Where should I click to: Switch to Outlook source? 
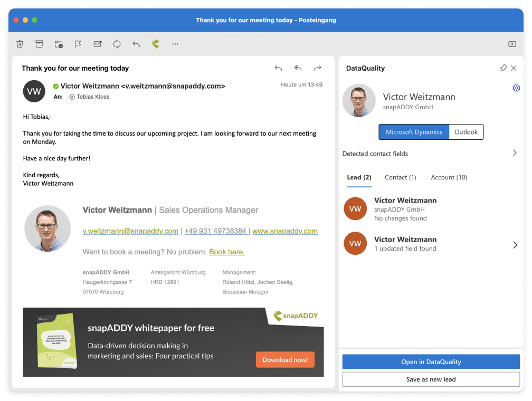466,132
